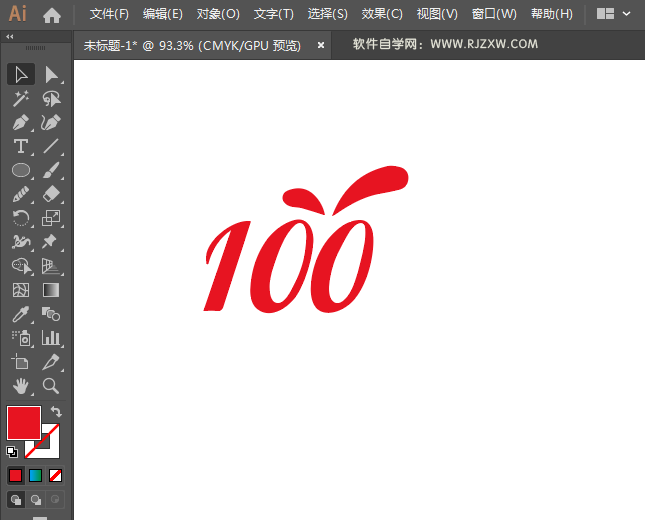645x520 pixels.
Task: Collapse the toolbar with double arrows
Action: [x=10, y=37]
